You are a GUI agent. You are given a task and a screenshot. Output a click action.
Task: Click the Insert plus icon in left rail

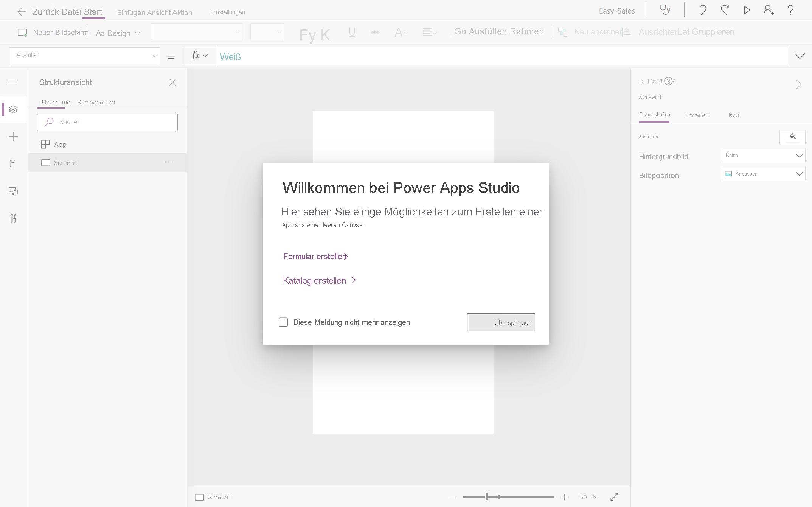coord(13,137)
